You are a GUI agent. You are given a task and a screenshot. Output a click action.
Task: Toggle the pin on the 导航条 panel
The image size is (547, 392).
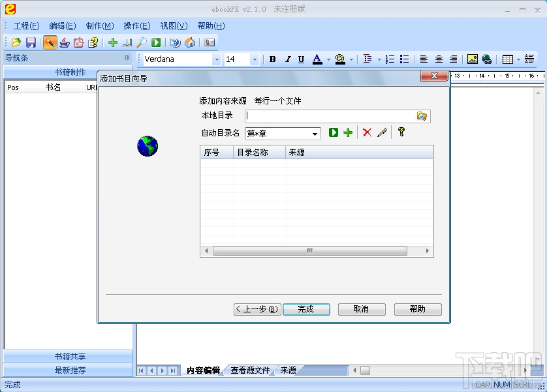127,57
